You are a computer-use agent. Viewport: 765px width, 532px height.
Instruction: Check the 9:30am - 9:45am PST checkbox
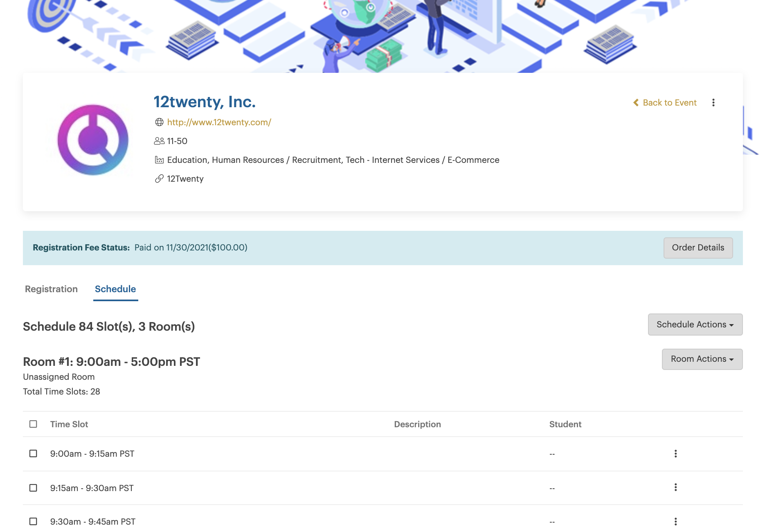33,521
